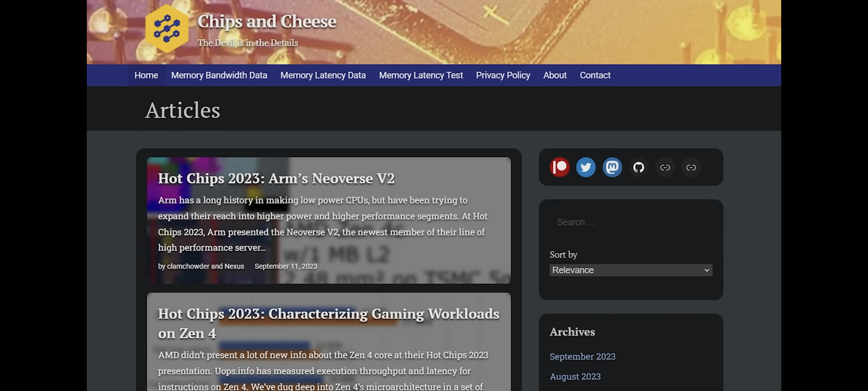Click into the Search input field
The image size is (868, 391).
point(631,222)
